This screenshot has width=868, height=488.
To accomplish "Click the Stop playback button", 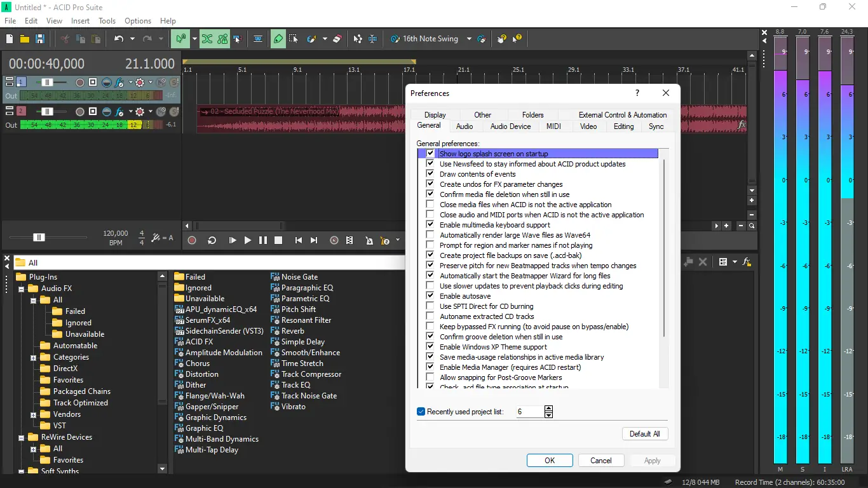I will pos(278,240).
